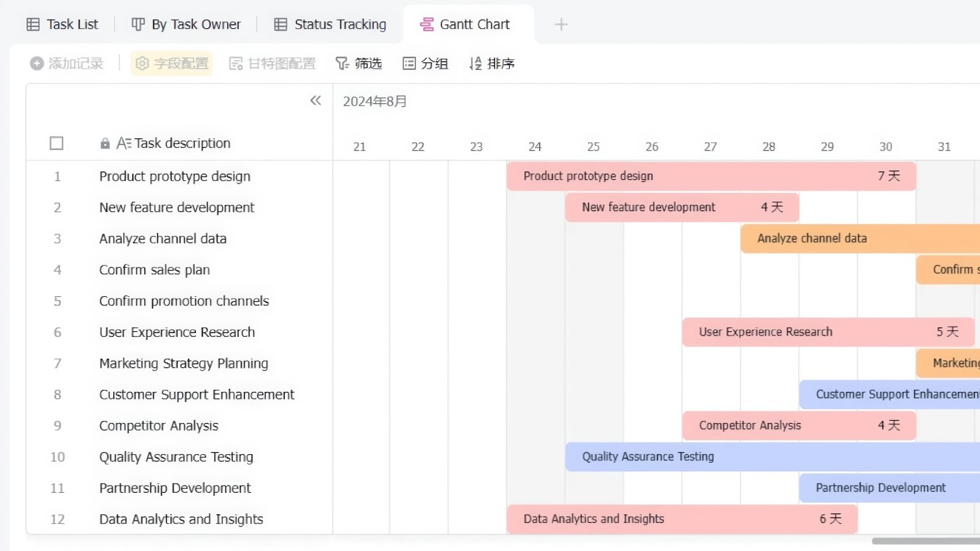Open the 2024年8月 month selector

click(374, 102)
